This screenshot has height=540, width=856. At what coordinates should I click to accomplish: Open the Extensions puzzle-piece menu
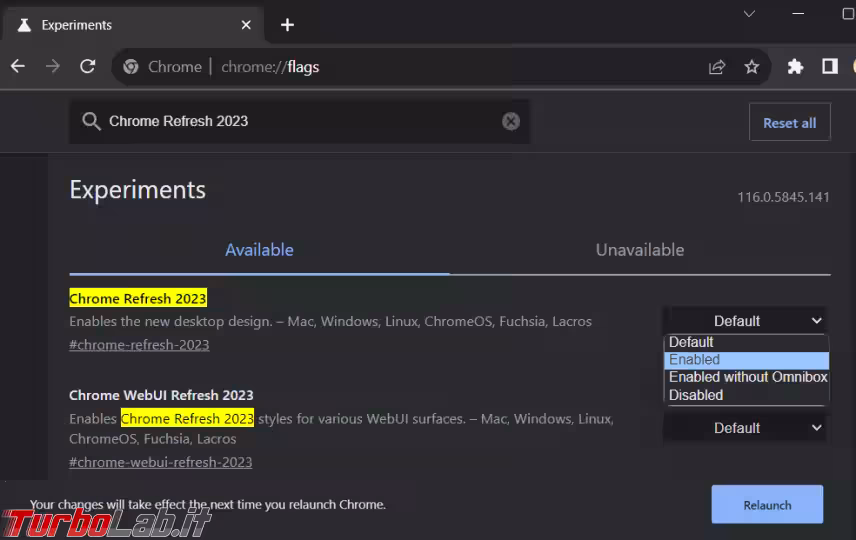pos(795,67)
